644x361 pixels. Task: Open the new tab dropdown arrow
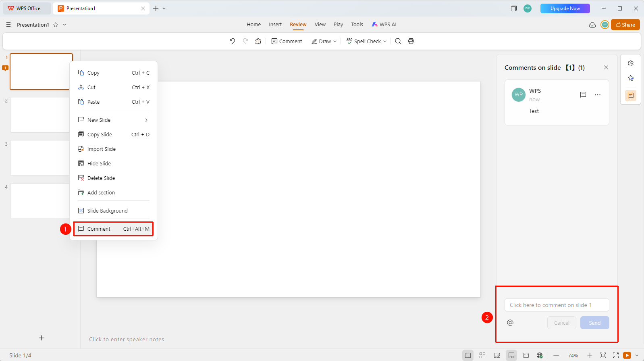click(164, 8)
